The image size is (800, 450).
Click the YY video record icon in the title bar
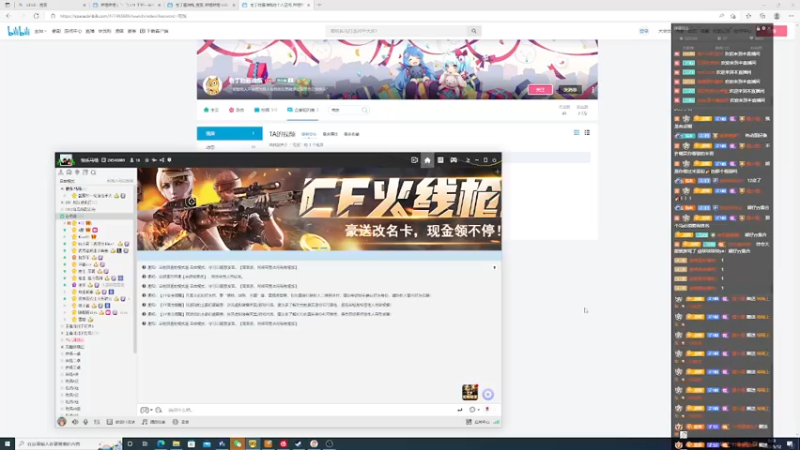[x=414, y=160]
